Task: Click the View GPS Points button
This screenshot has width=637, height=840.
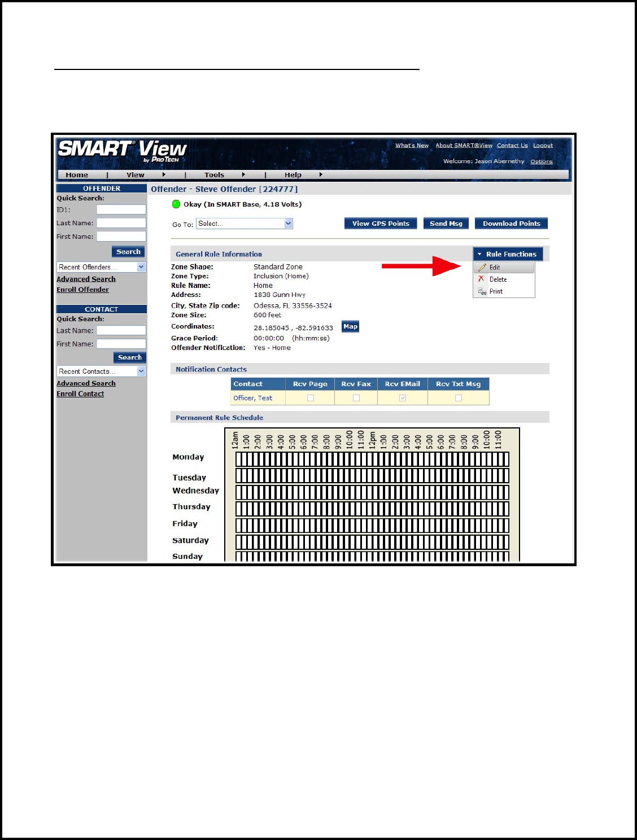Action: pyautogui.click(x=381, y=224)
